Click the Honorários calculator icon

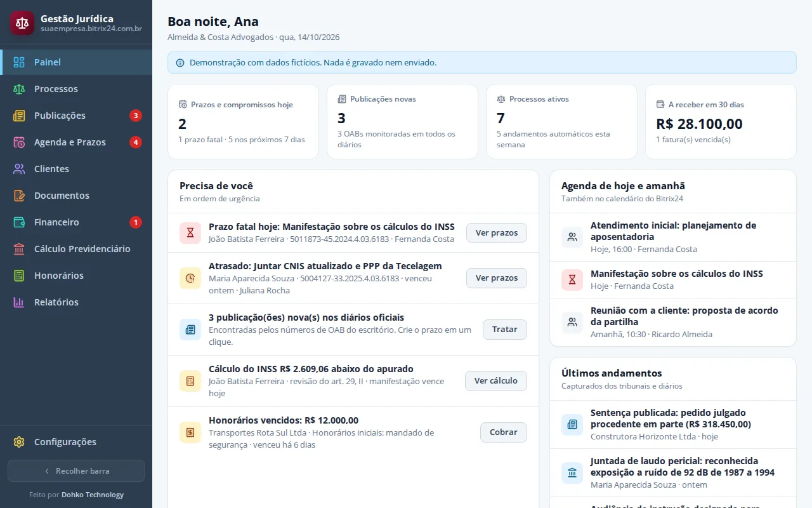pos(19,276)
